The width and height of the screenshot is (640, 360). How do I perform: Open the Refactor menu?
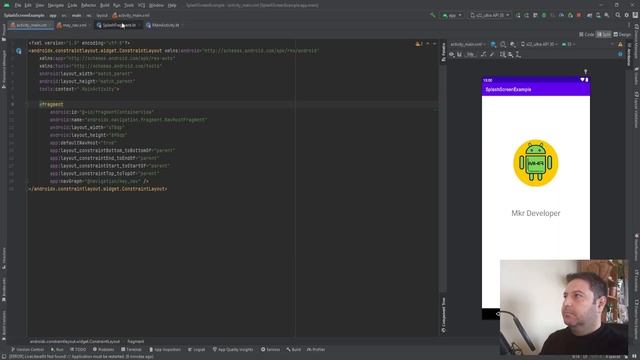coord(88,5)
